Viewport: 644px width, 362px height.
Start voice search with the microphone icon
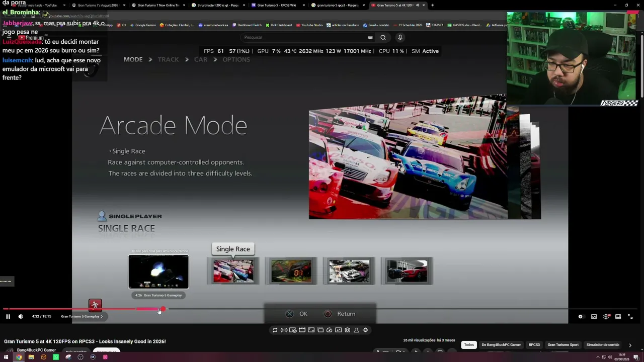(x=400, y=37)
